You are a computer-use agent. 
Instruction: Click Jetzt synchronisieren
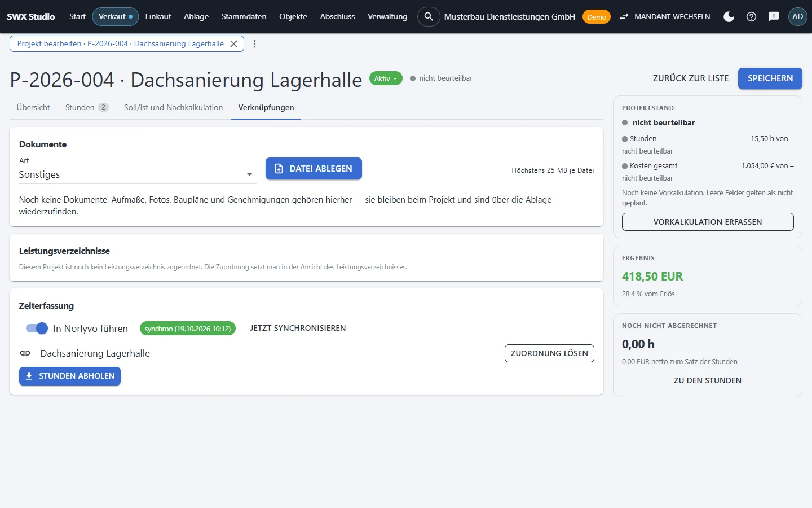tap(298, 329)
